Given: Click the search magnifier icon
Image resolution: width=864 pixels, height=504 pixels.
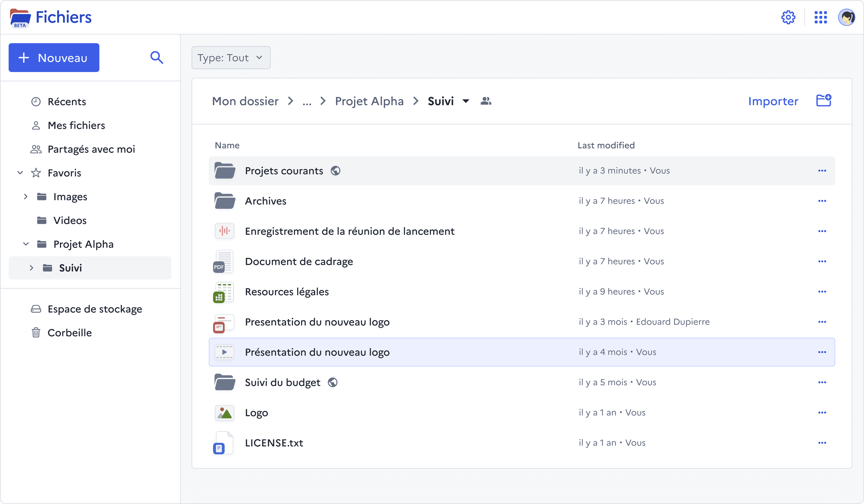Looking at the screenshot, I should click(157, 58).
